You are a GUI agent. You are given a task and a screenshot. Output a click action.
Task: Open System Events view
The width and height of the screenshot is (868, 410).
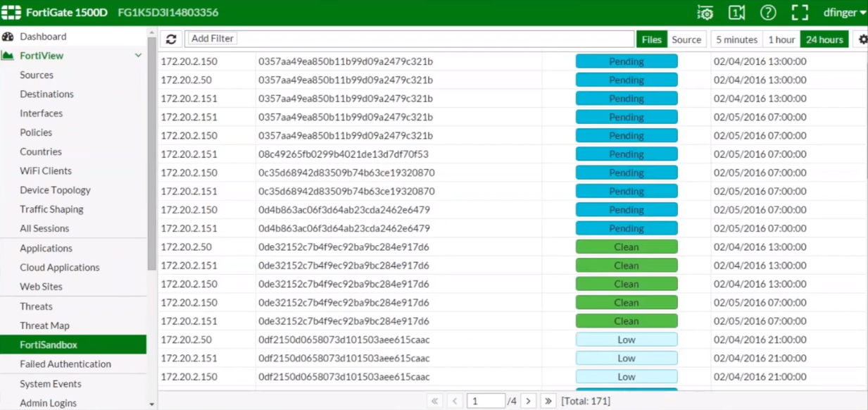[51, 384]
